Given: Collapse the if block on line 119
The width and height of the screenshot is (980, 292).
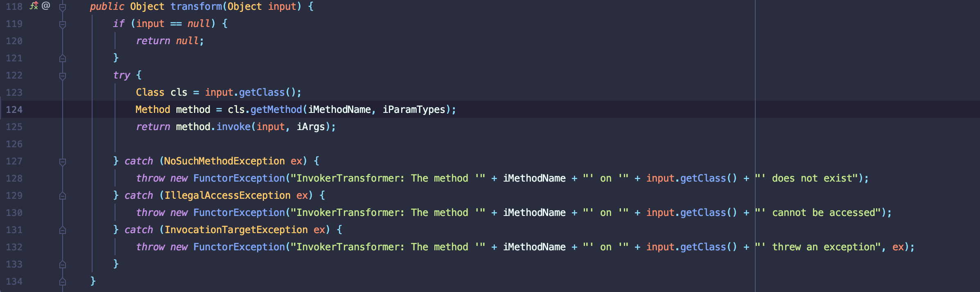Looking at the screenshot, I should pos(63,25).
